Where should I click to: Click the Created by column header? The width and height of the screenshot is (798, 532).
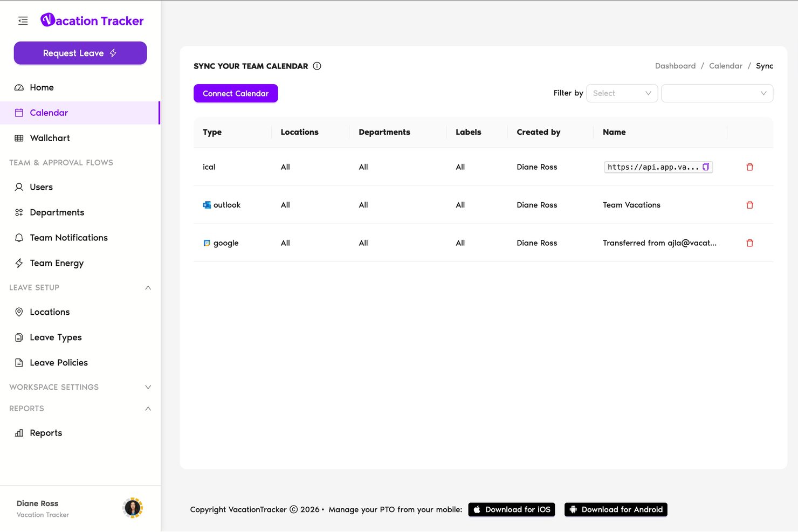coord(538,132)
